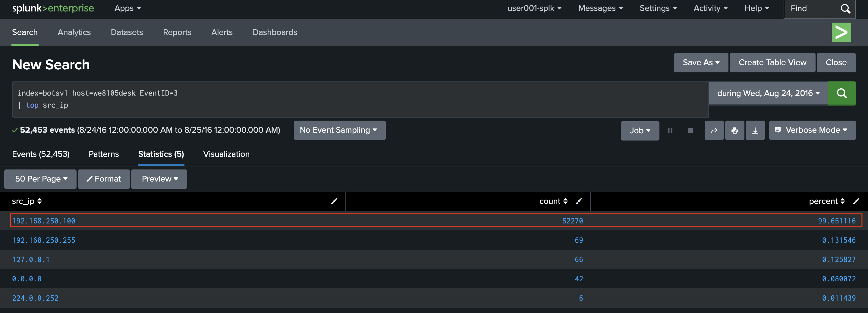Click the Create Table View button

772,62
